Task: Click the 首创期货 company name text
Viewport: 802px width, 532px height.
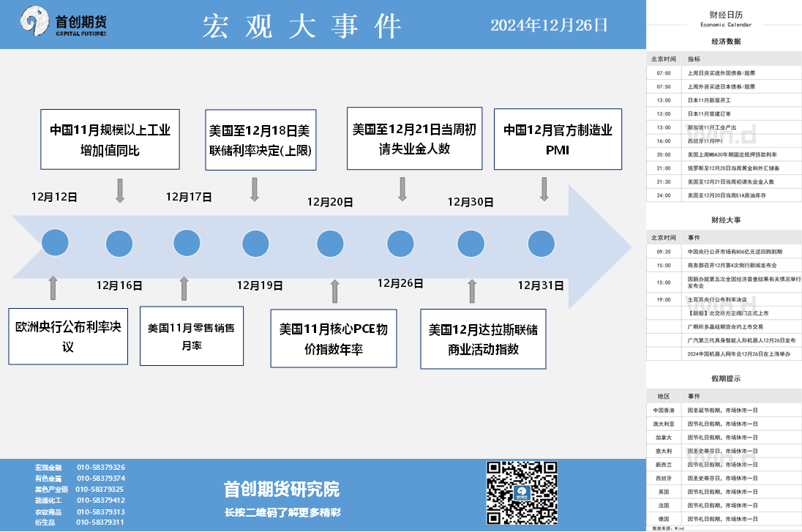Action: click(80, 22)
